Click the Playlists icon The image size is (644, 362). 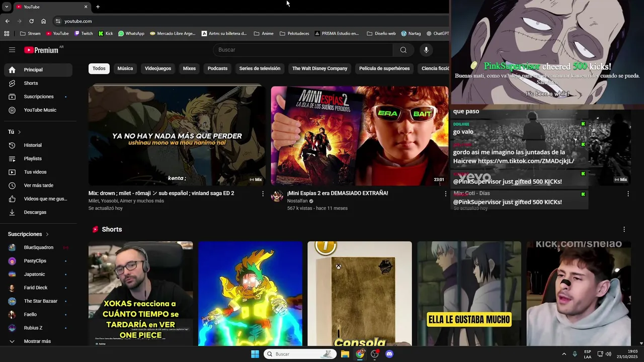pyautogui.click(x=12, y=158)
